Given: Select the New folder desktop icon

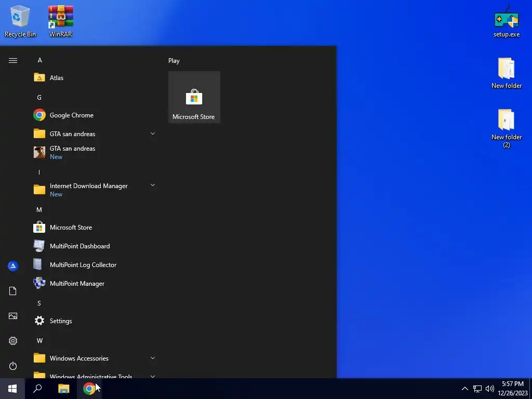Looking at the screenshot, I should click(506, 73).
